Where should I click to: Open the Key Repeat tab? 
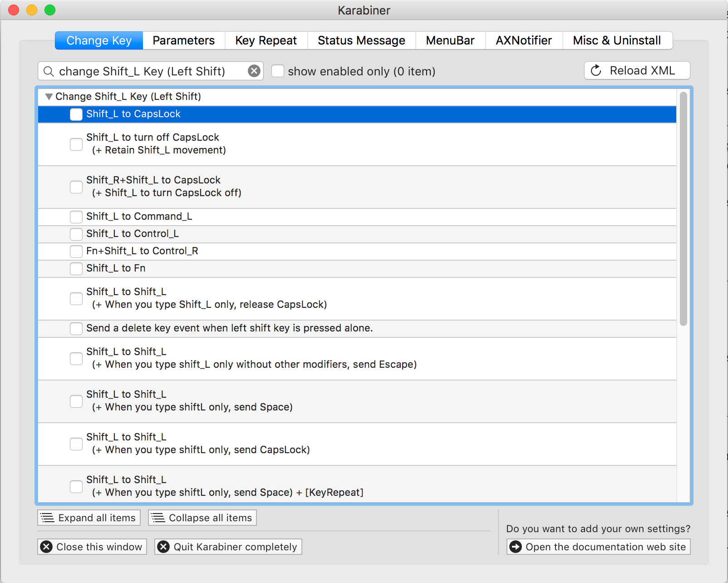tap(266, 40)
